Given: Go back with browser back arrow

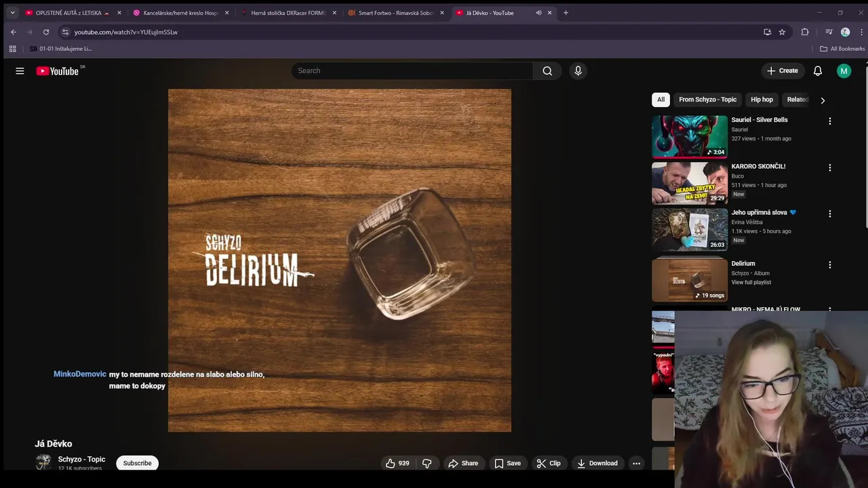Looking at the screenshot, I should coord(13,32).
